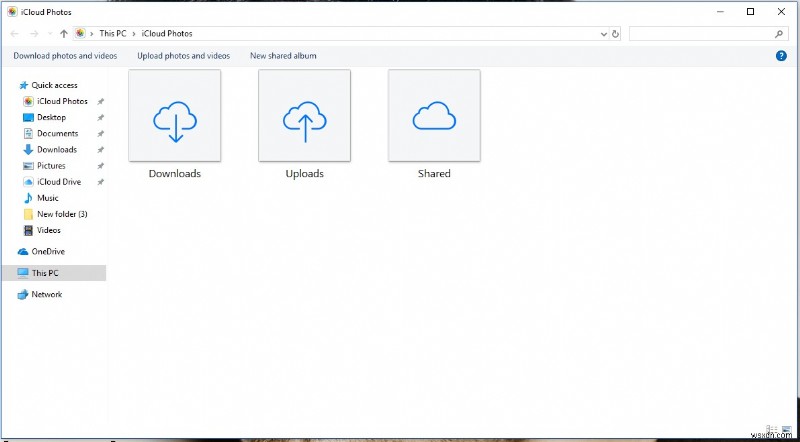The image size is (800, 442).
Task: Open Music in the navigation pane
Action: click(48, 198)
